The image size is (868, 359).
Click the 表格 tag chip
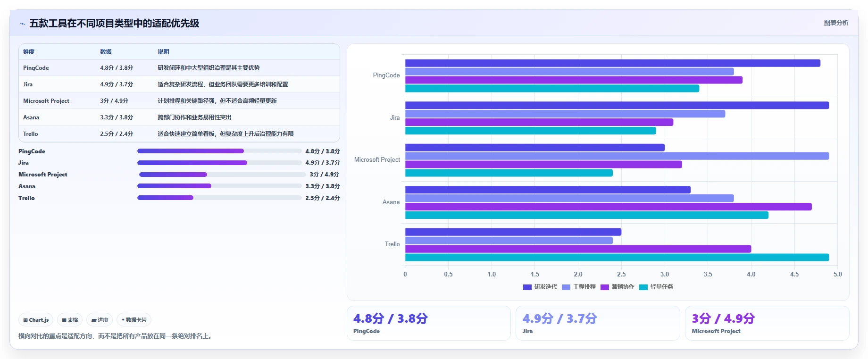point(70,320)
